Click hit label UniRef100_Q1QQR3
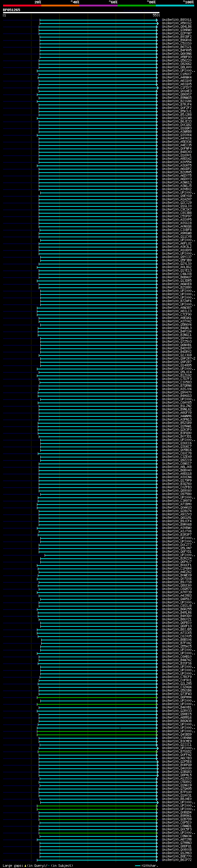The height and width of the screenshot is (868, 197). (176, 128)
